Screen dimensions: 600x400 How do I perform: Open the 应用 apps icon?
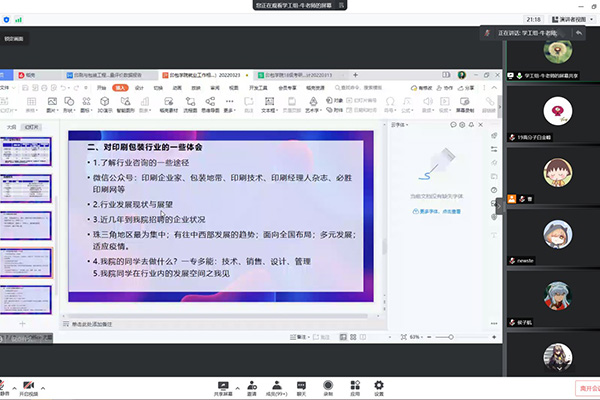pos(353,384)
